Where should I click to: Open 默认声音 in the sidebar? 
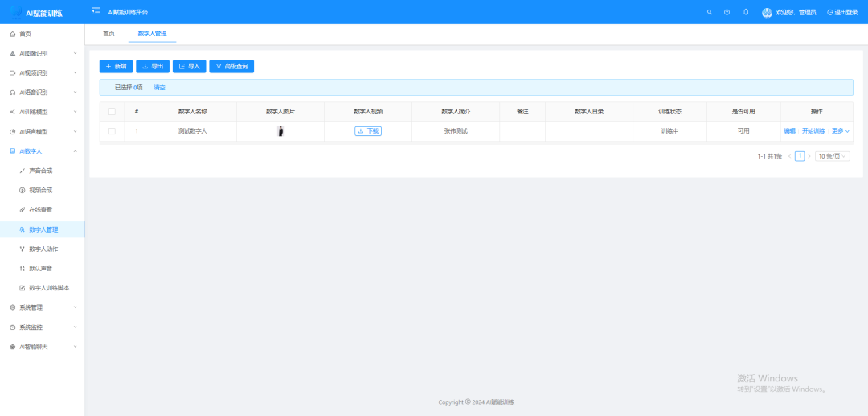click(40, 269)
